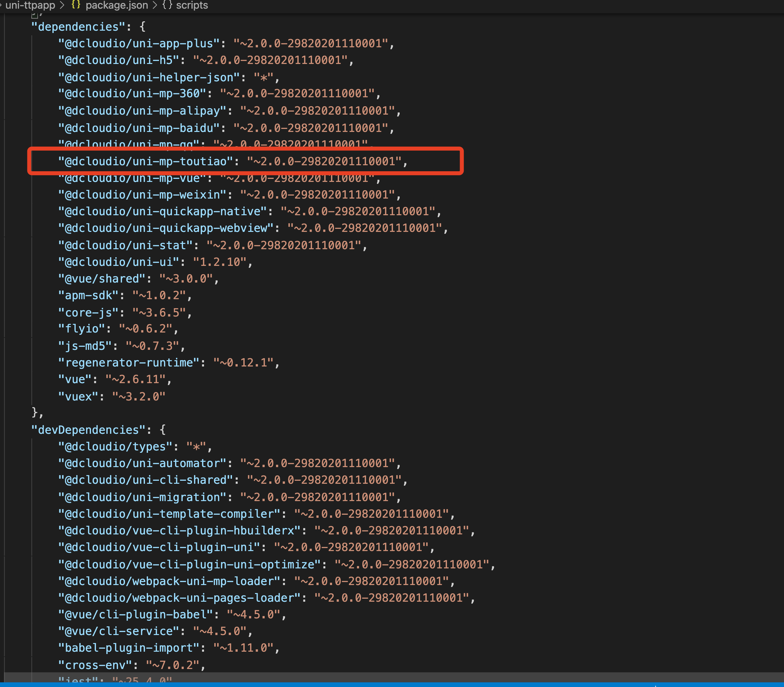Image resolution: width=784 pixels, height=687 pixels.
Task: Click the "@vue/cli-service" key
Action: (119, 631)
